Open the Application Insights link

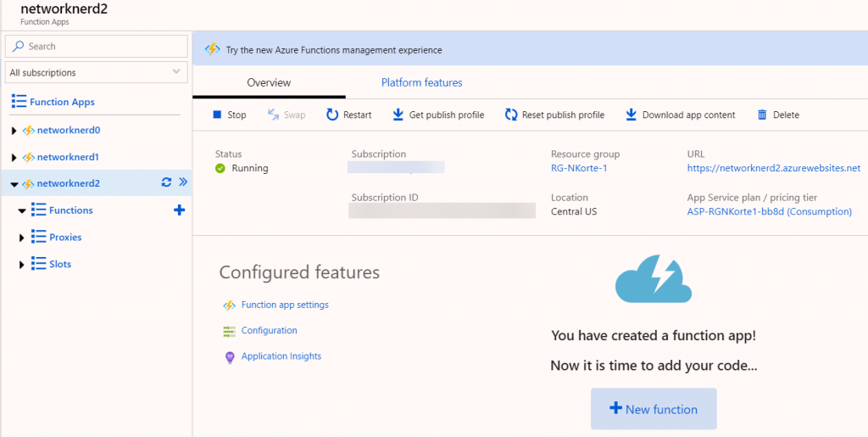[281, 356]
